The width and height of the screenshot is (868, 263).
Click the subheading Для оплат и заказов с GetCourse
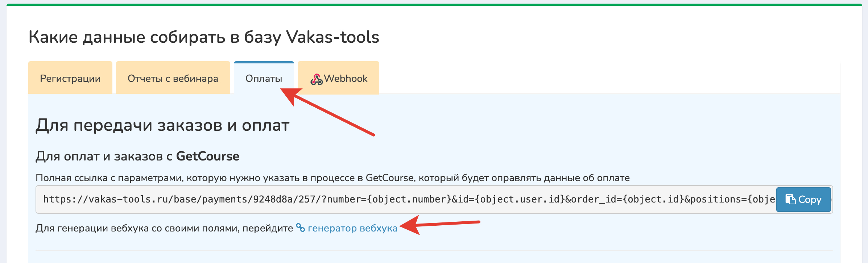coord(137,156)
